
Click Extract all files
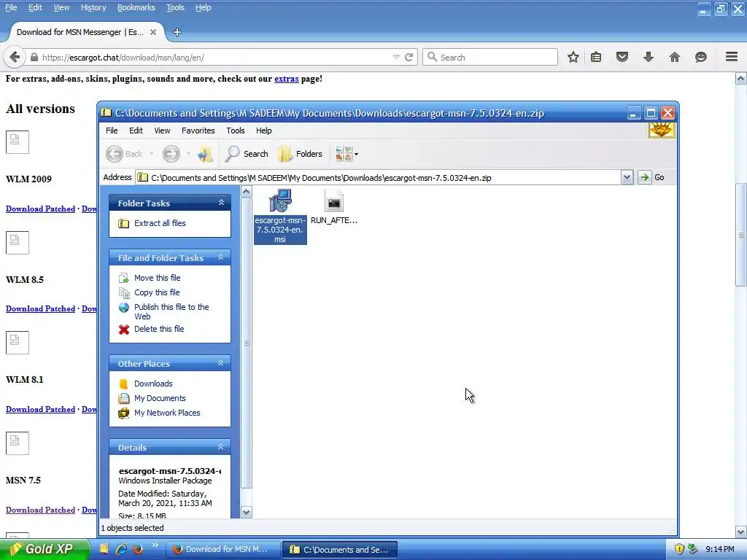160,223
